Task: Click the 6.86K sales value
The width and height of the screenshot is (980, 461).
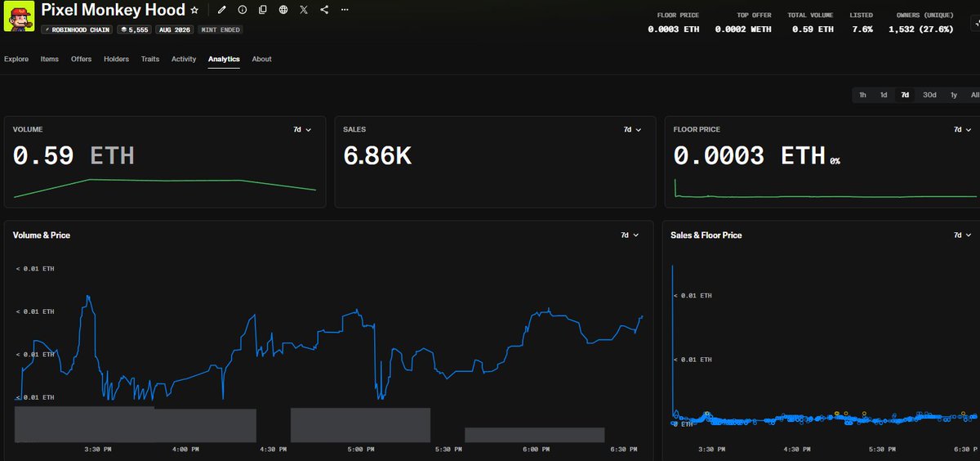Action: click(x=377, y=155)
